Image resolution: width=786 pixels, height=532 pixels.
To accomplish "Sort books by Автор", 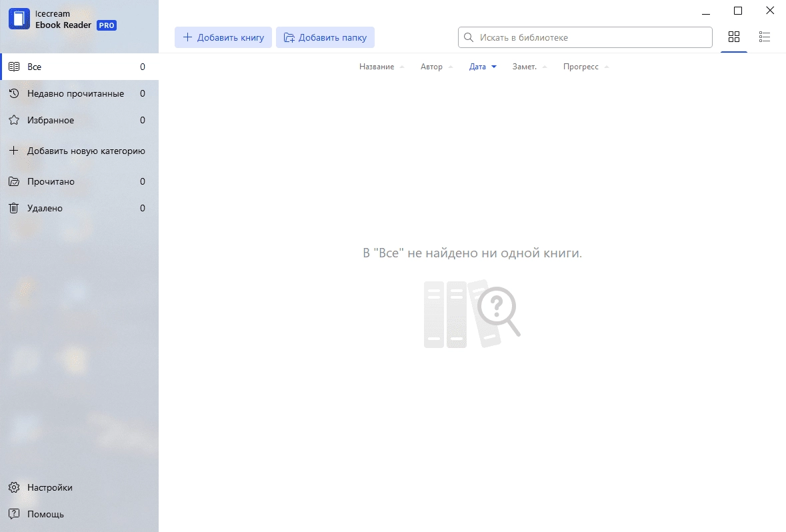I will coord(437,67).
